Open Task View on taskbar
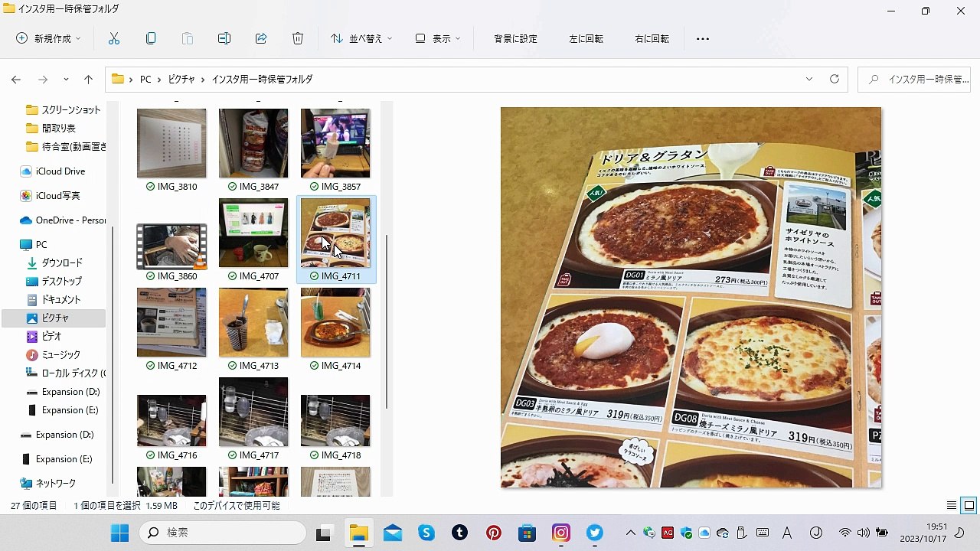This screenshot has height=551, width=980. pyautogui.click(x=324, y=533)
